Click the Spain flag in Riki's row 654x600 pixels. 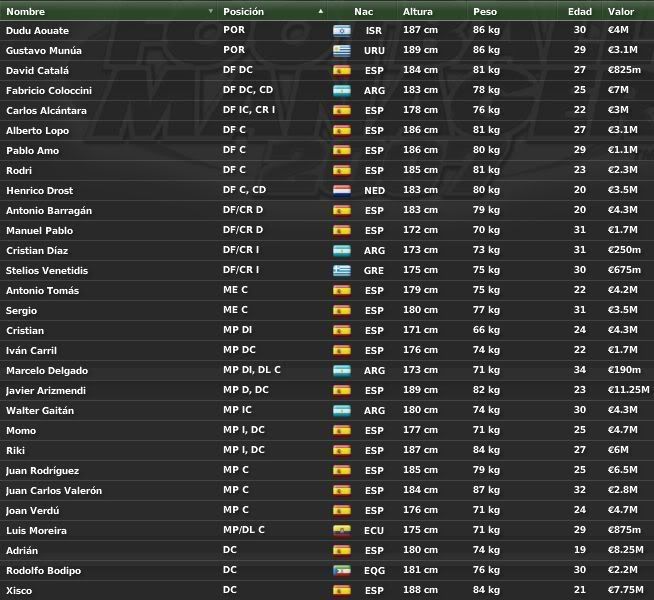pos(342,451)
